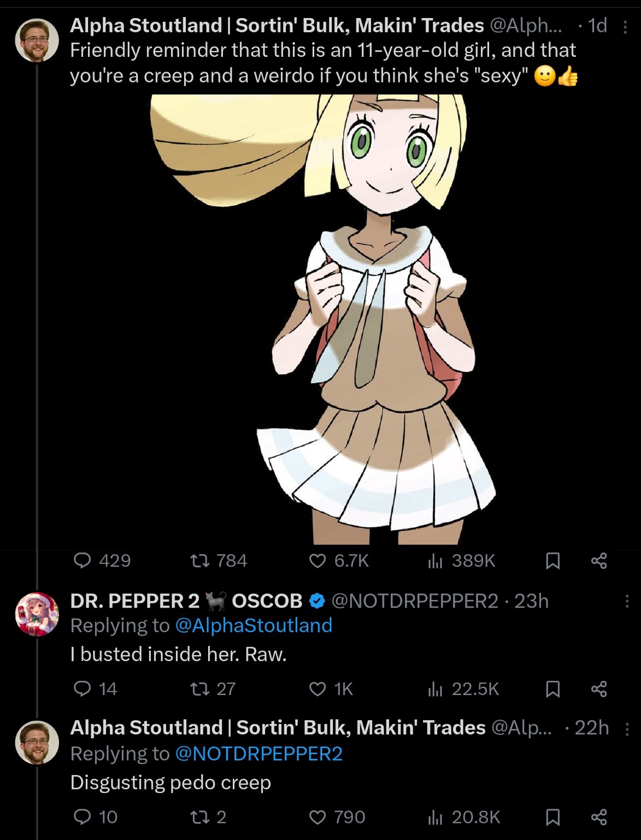The height and width of the screenshot is (840, 641).
Task: Open the reply icon showing 14 comments
Action: coord(83,689)
